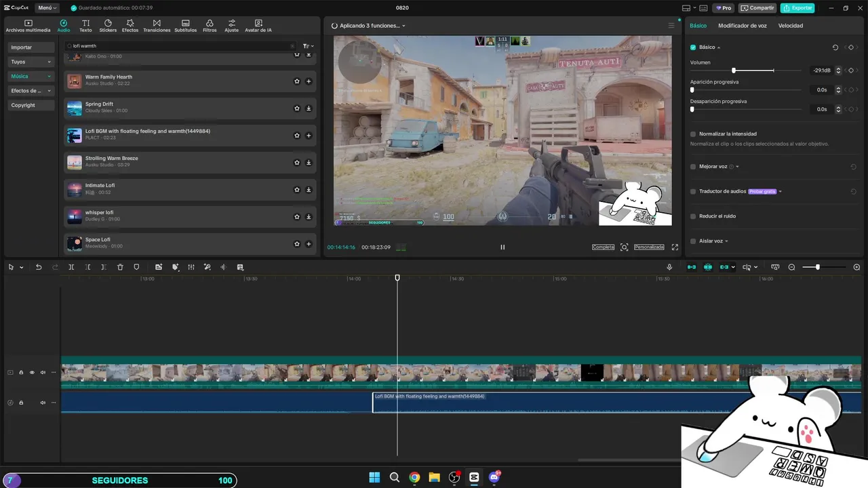Favorite the Warm Family Hearth track
Viewport: 868px width, 488px height.
coord(296,81)
